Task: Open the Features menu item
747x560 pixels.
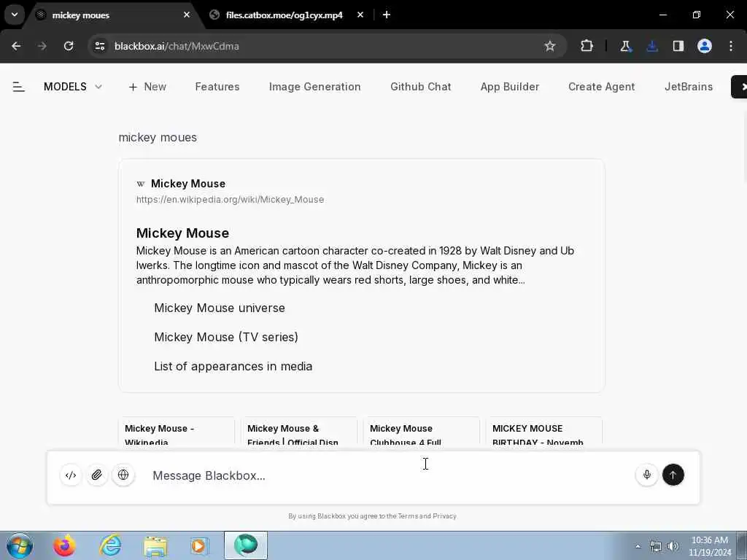Action: point(217,87)
